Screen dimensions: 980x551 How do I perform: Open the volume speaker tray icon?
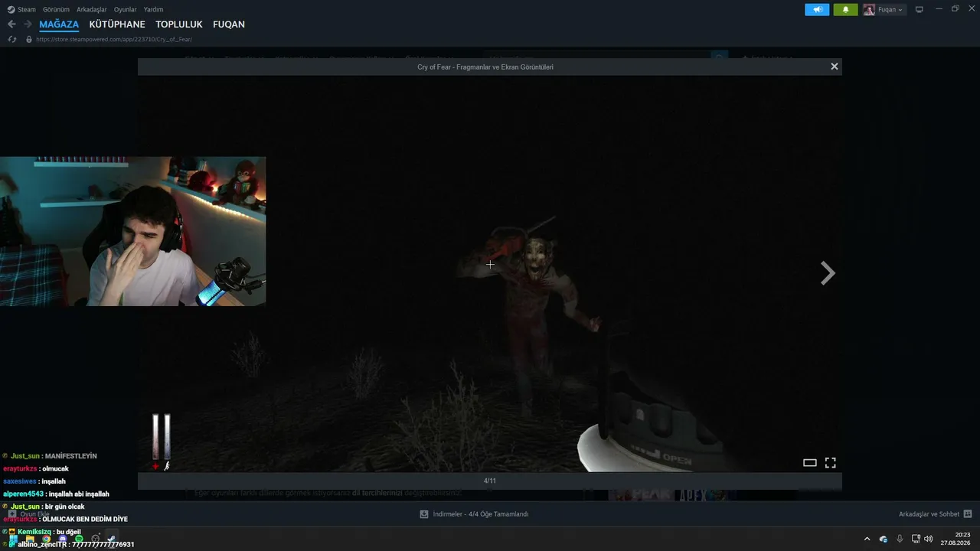click(929, 539)
